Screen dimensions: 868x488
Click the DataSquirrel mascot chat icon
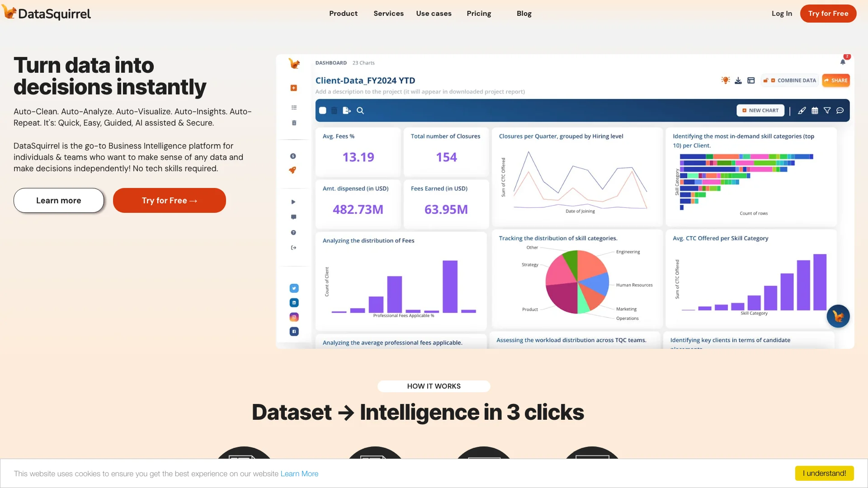coord(838,316)
